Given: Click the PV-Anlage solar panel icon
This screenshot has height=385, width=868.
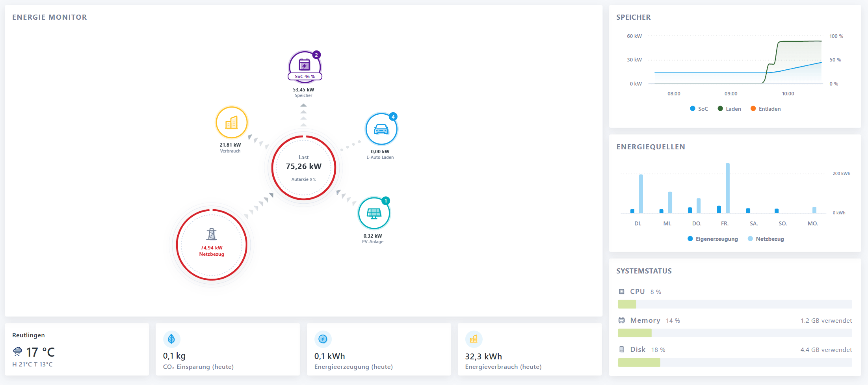Looking at the screenshot, I should [374, 213].
